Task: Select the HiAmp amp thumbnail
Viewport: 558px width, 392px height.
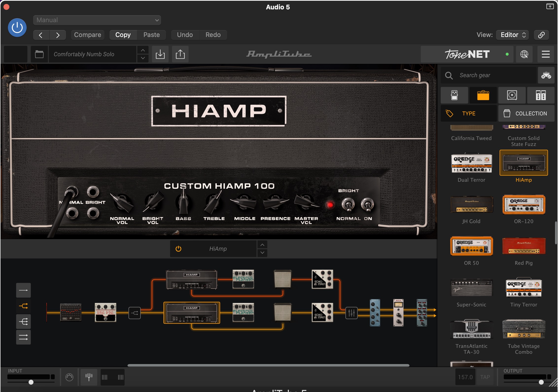Action: pos(524,163)
